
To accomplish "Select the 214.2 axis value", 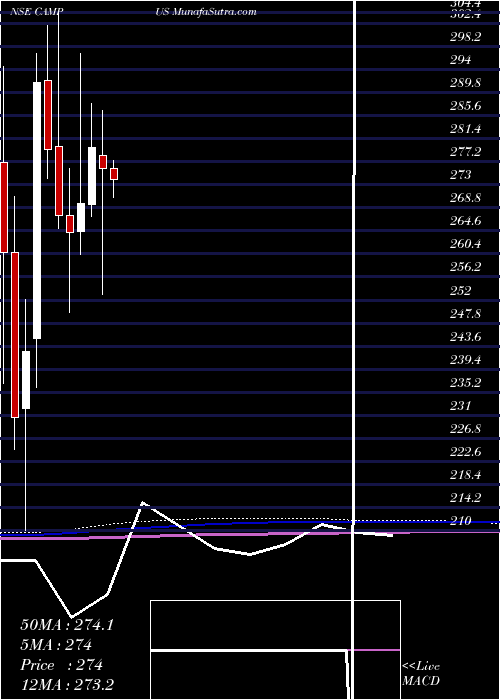I will [x=465, y=498].
